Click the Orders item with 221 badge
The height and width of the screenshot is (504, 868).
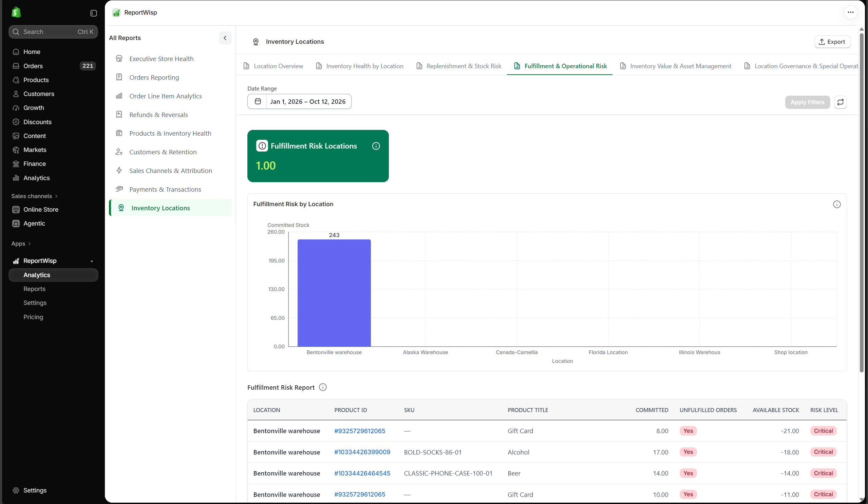click(53, 66)
